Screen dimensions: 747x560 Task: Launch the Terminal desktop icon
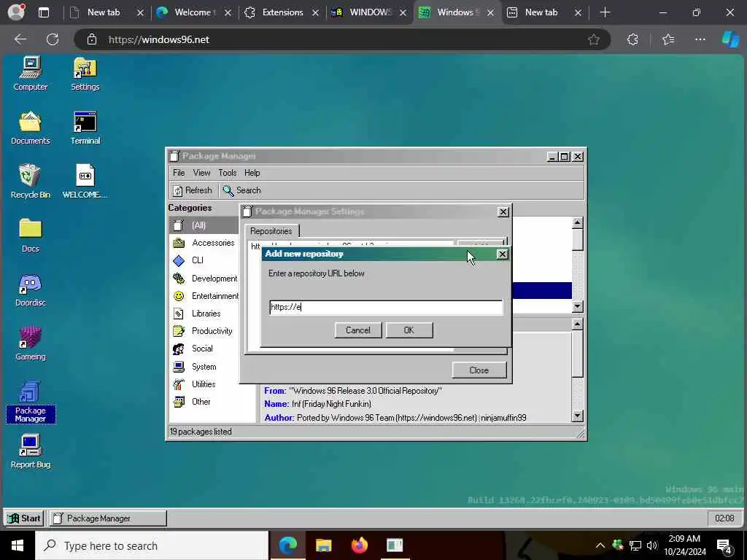[x=85, y=127]
